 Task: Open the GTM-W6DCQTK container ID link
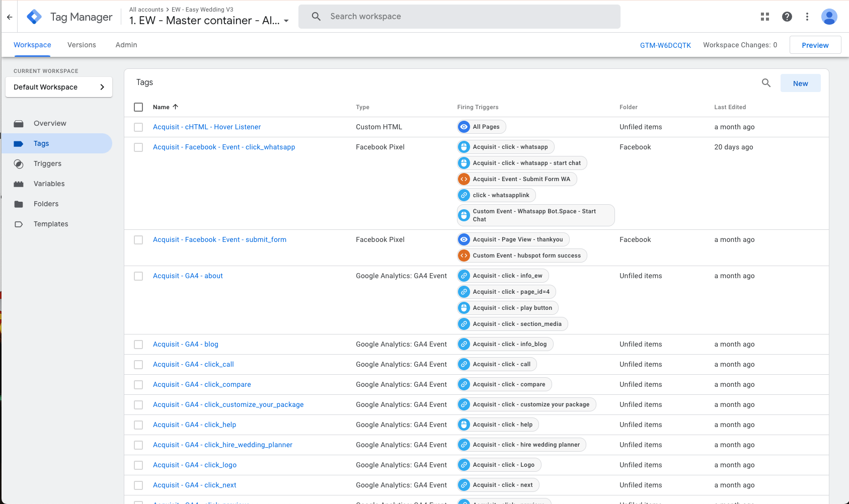[x=665, y=45]
